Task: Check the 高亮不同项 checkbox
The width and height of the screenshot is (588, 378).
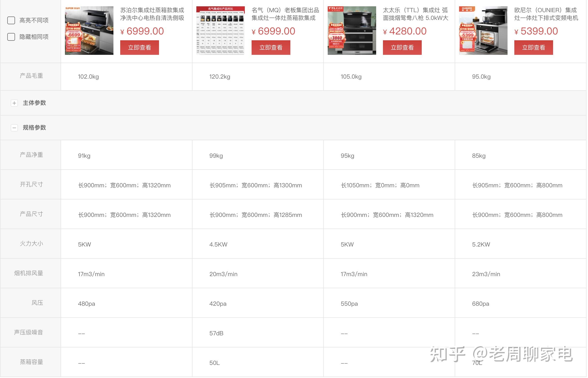Action: click(11, 20)
